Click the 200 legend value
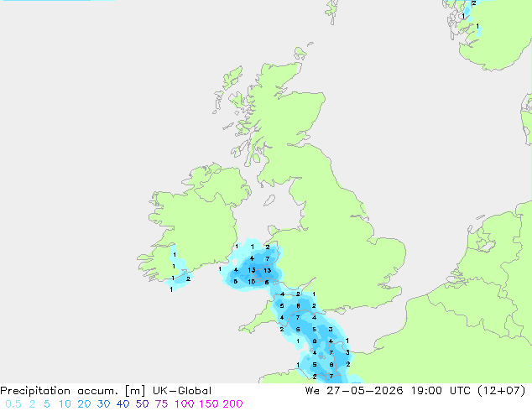This screenshot has height=411, width=532. pos(232,404)
